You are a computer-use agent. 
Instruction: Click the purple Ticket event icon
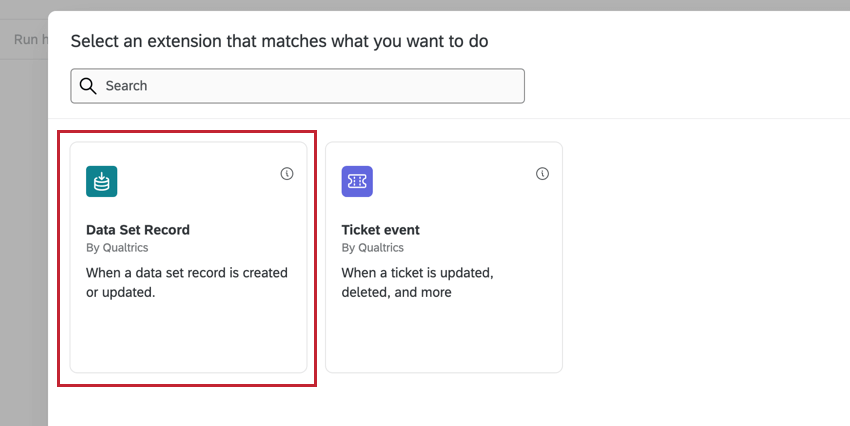pos(357,181)
